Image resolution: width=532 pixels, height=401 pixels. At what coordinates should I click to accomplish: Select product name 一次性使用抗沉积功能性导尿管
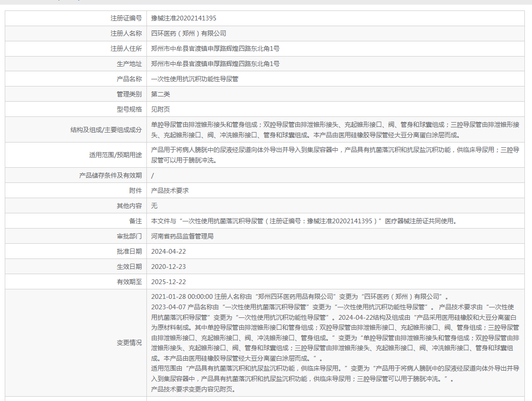click(195, 79)
